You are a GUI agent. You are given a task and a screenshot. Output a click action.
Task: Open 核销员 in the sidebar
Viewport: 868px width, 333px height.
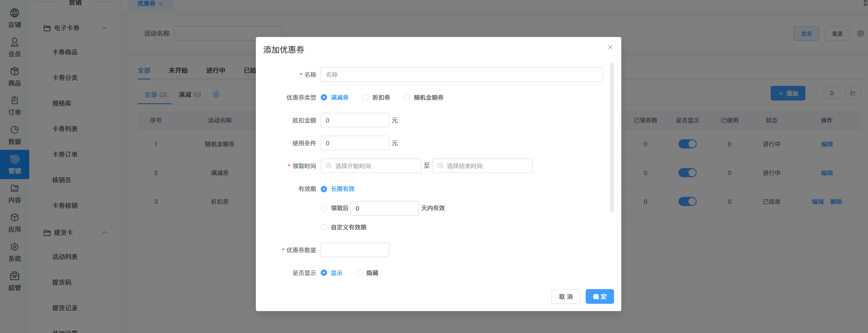(x=62, y=180)
